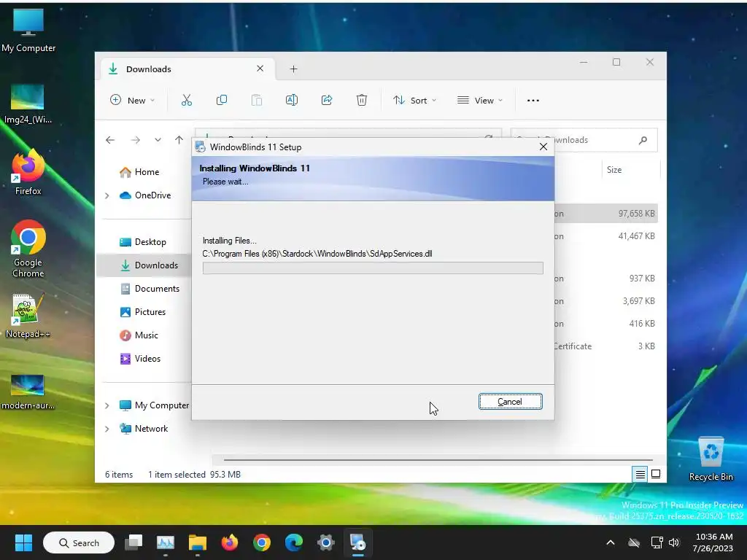Open Music in the navigation pane
Viewport: 747px width, 560px height.
(x=139, y=335)
